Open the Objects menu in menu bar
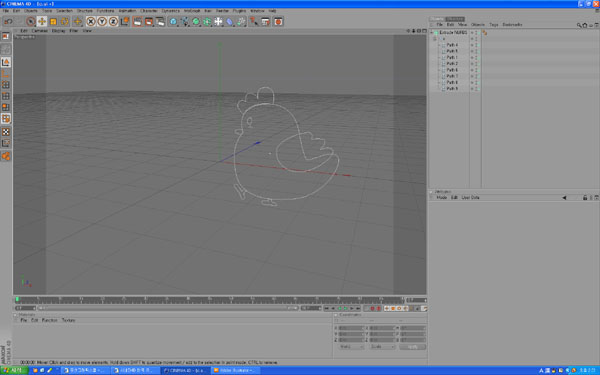 point(31,11)
